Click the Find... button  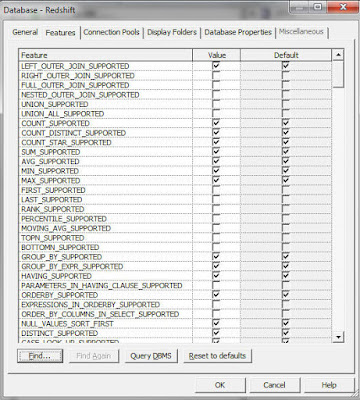tap(40, 356)
